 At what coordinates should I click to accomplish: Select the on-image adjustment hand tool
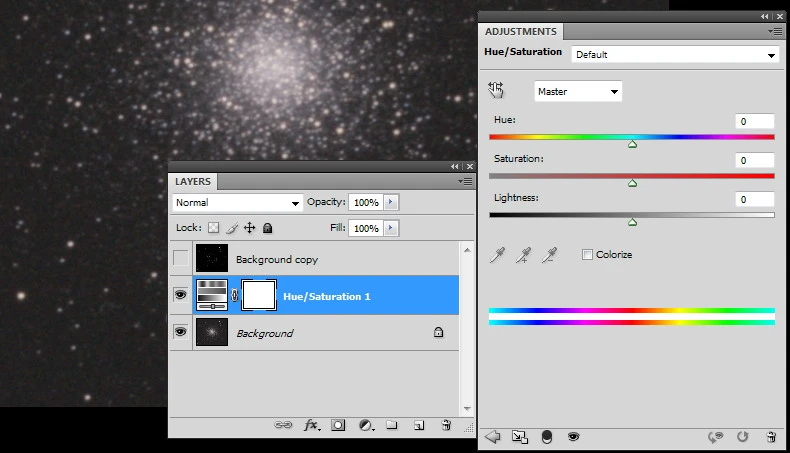(x=496, y=91)
